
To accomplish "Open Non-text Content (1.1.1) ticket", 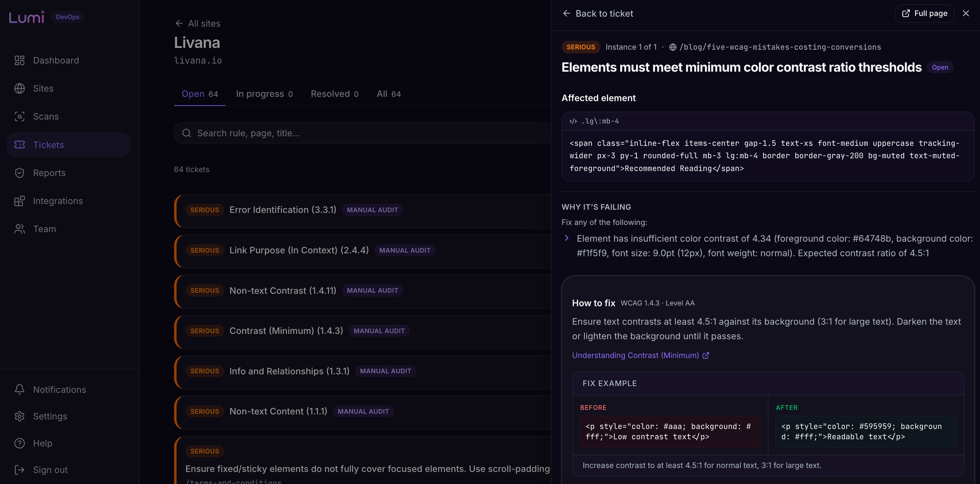I will pos(363,412).
